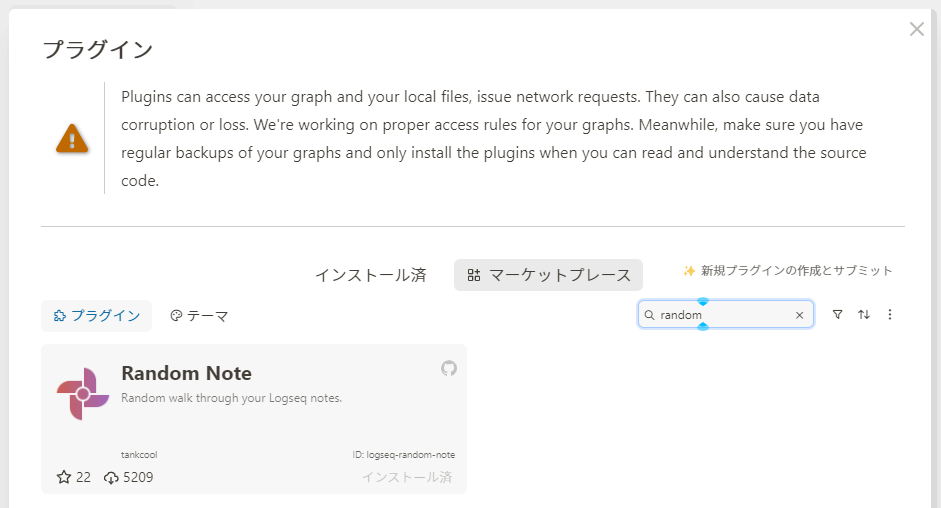Click the plugin search field containing random
Viewport: 941px width, 508px height.
coord(725,315)
